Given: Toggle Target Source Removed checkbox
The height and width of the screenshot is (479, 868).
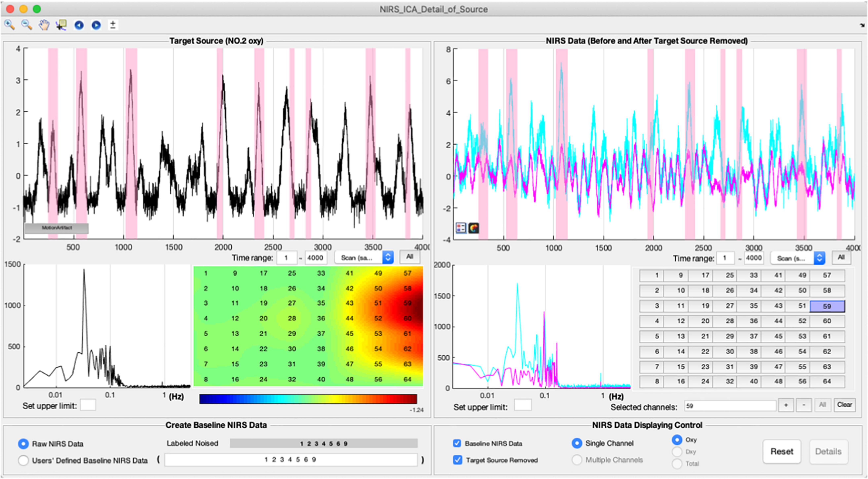Looking at the screenshot, I should point(457,460).
